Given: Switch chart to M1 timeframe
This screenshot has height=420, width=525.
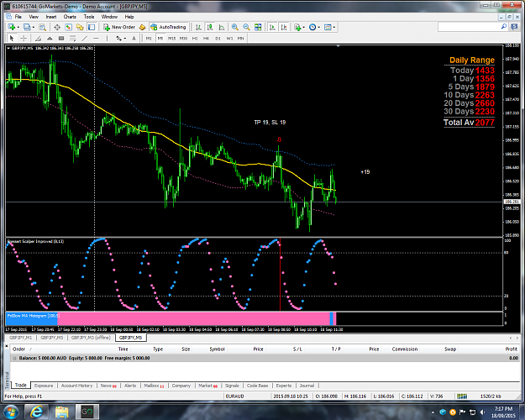Looking at the screenshot, I should [x=149, y=38].
